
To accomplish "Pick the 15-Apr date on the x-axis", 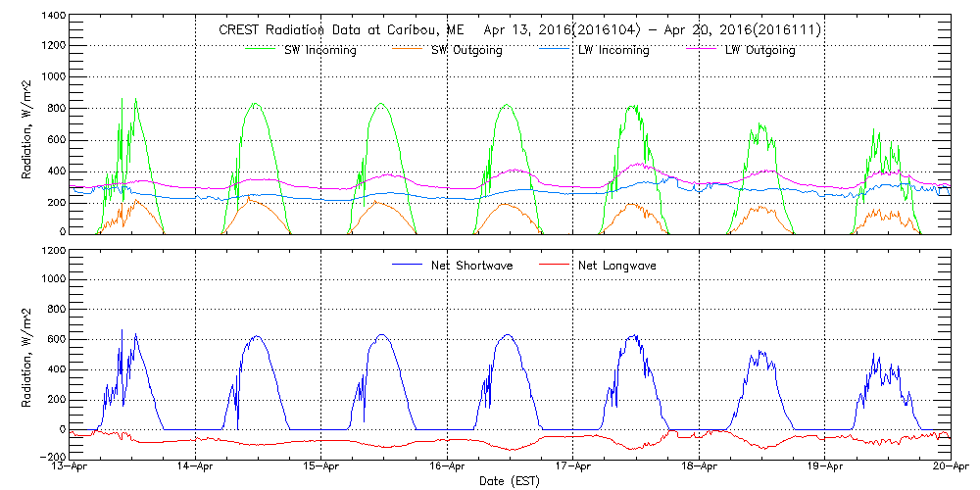I will coord(322,468).
